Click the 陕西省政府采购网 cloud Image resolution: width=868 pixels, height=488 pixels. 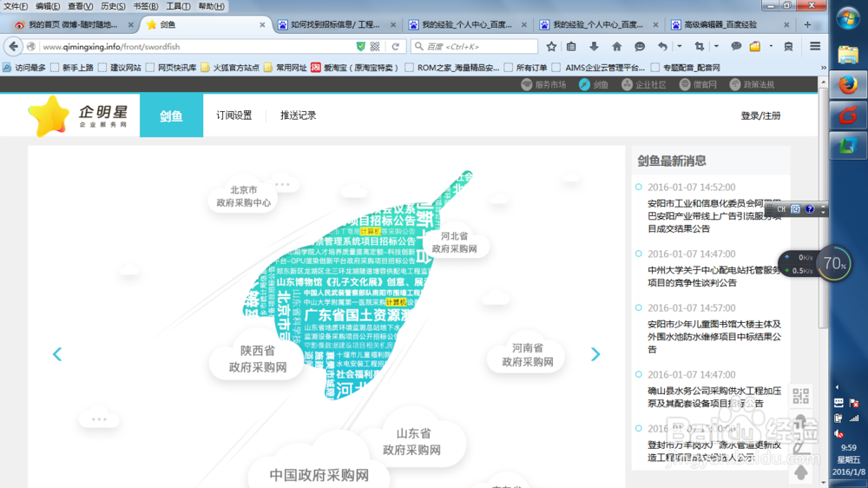pyautogui.click(x=258, y=359)
